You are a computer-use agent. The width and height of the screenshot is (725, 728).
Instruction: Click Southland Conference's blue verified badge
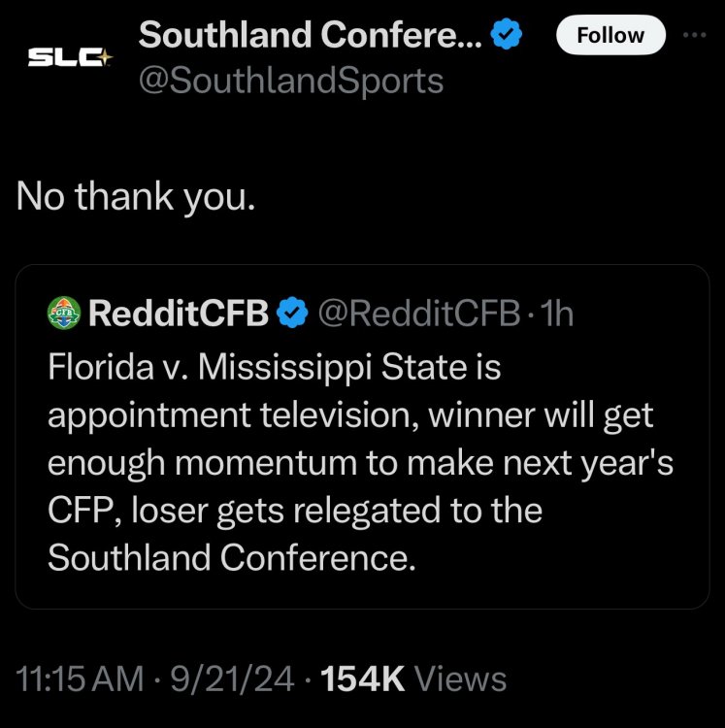(511, 36)
